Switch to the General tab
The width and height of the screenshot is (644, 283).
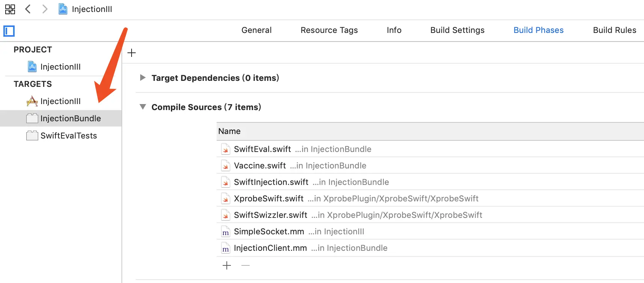tap(256, 30)
